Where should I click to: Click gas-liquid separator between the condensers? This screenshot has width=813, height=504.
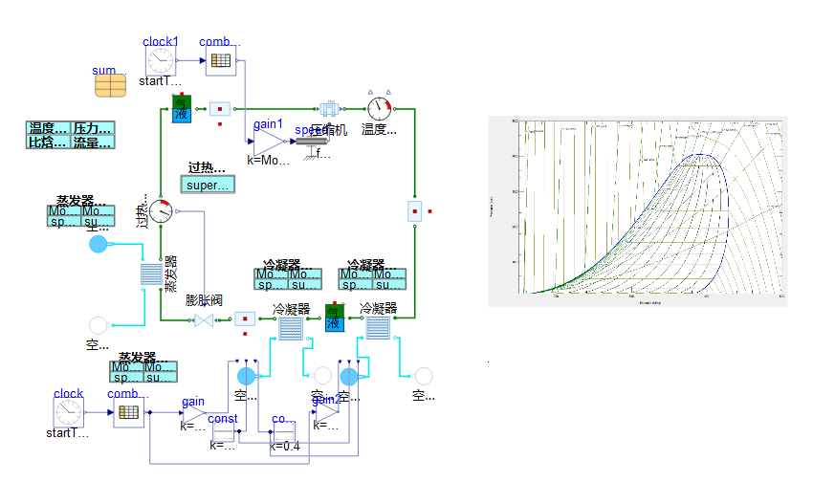[334, 318]
